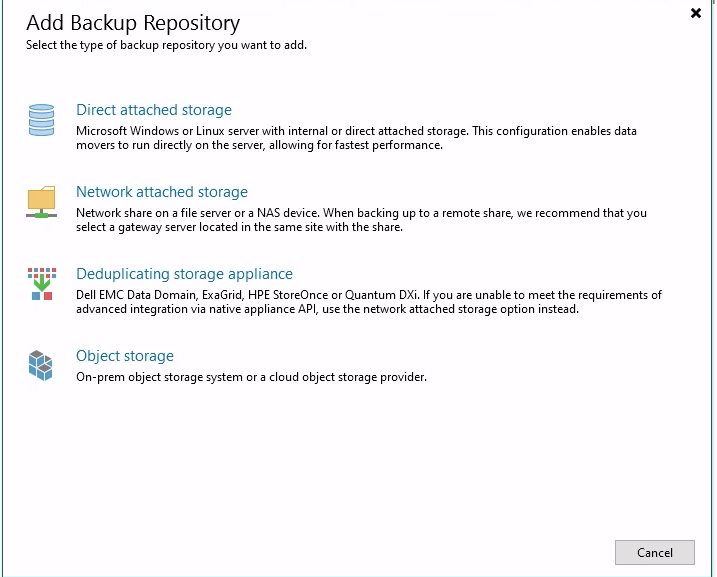Click the 'Add Backup Repository' dialog title
The width and height of the screenshot is (717, 577).
click(133, 22)
